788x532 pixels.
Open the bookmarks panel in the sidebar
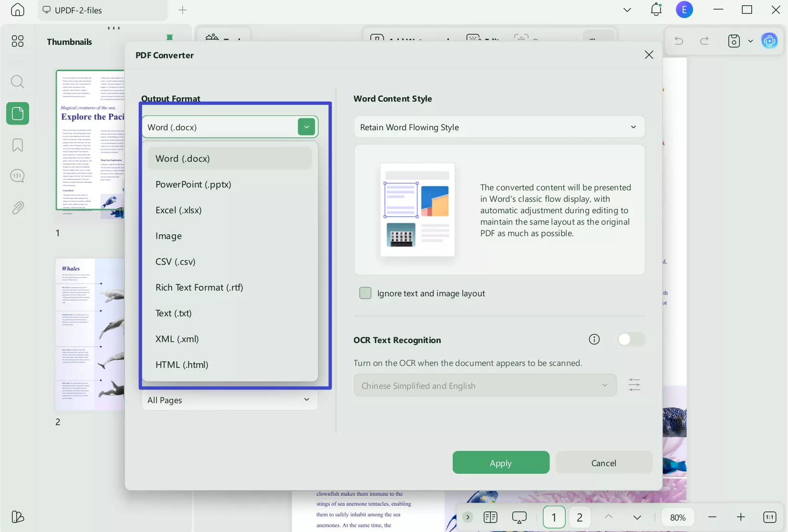(17, 145)
